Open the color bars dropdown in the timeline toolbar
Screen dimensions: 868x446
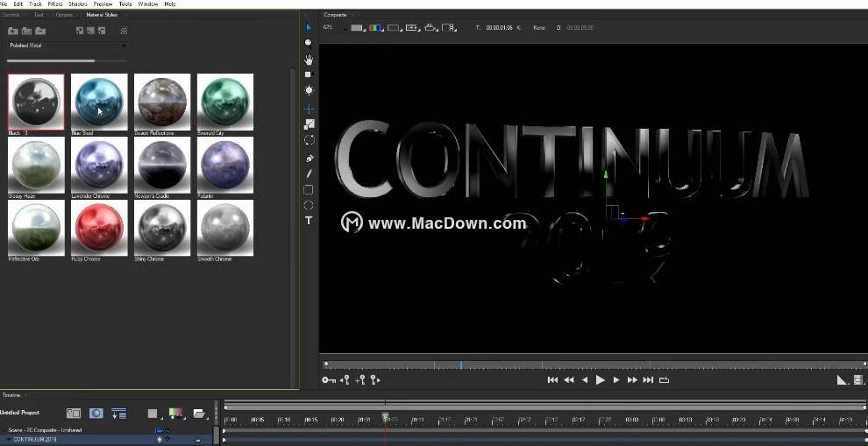(x=176, y=414)
